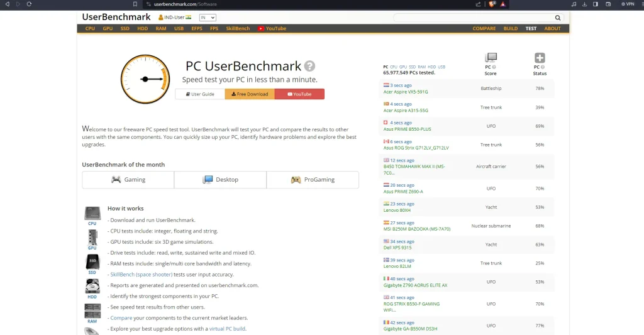Open SkillBench in the nav bar
This screenshot has height=335, width=644.
click(x=238, y=29)
